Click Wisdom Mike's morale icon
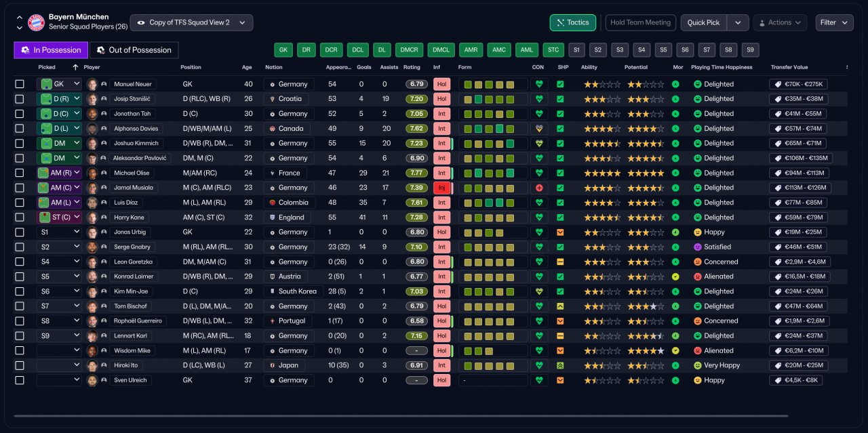 coord(675,350)
